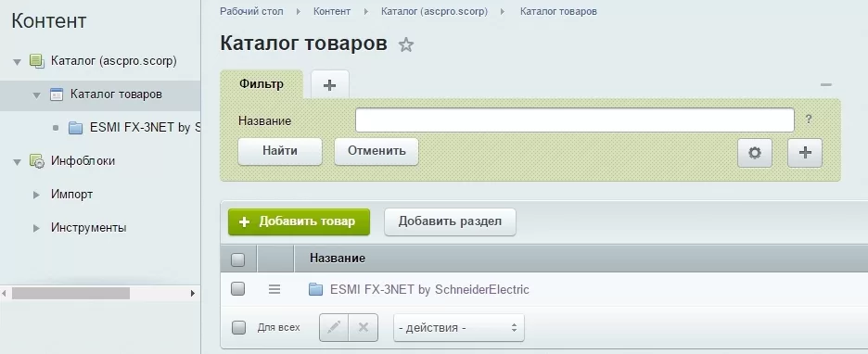Add filter field with plus button
The image size is (868, 354).
point(805,153)
